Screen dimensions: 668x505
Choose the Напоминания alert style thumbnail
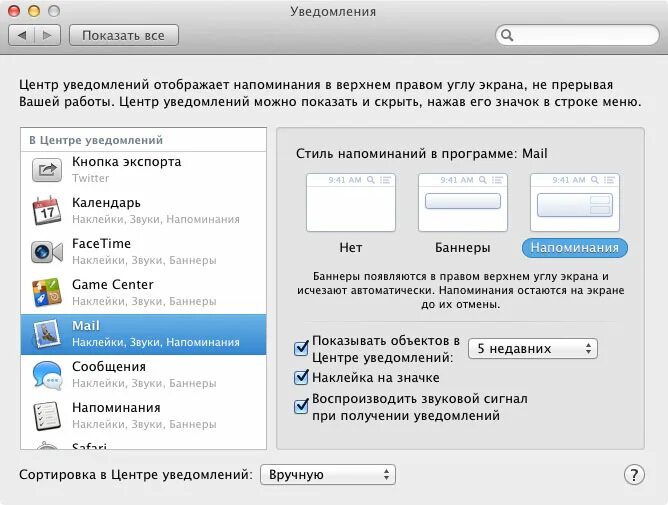pos(575,202)
